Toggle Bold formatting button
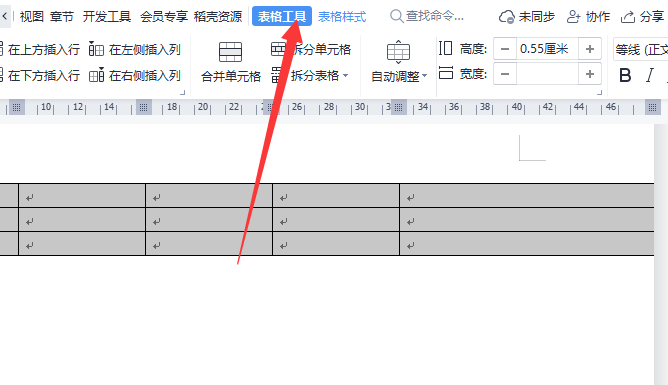Screen dimensions: 668x385 (625, 76)
